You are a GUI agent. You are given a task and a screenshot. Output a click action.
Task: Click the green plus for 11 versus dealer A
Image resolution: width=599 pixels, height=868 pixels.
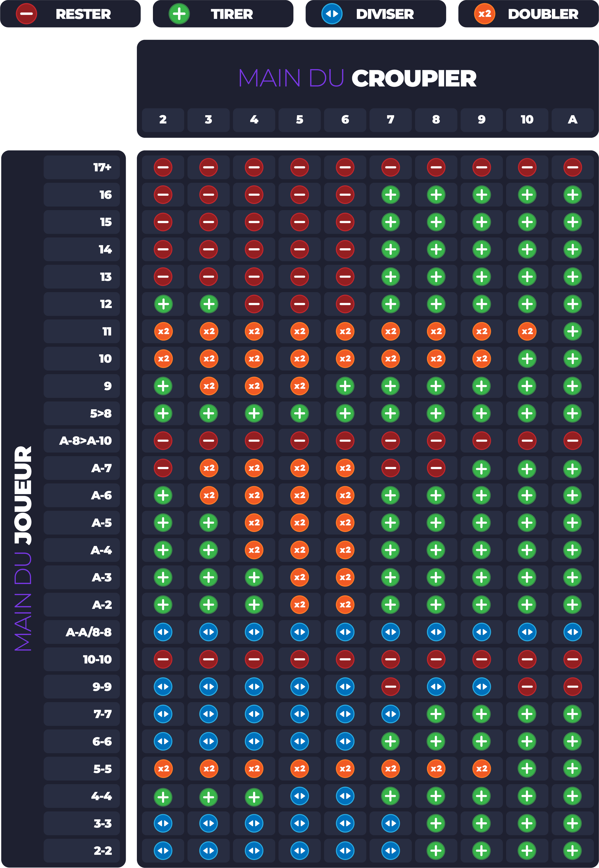pos(572,331)
